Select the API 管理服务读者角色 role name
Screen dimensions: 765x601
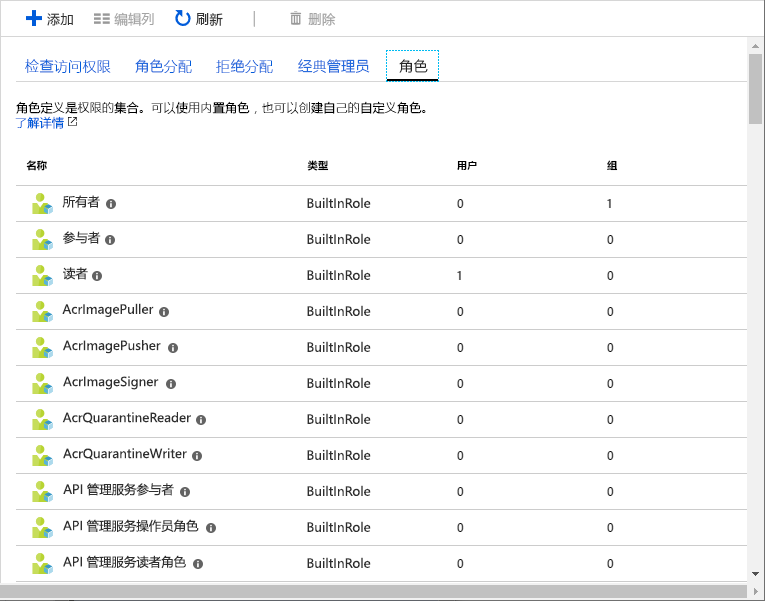[x=124, y=562]
